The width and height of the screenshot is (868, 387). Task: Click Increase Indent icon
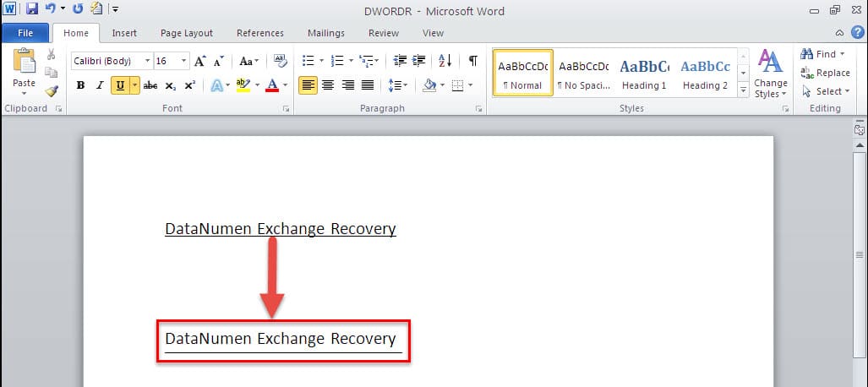(x=419, y=61)
